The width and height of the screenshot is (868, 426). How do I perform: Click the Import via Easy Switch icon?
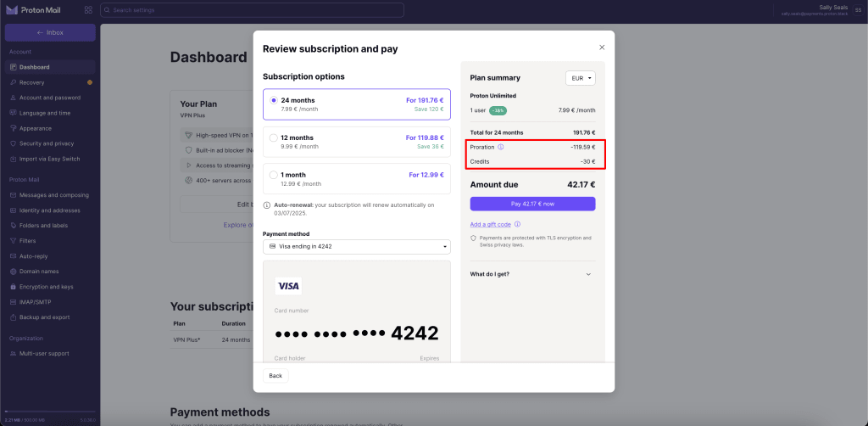pyautogui.click(x=14, y=159)
